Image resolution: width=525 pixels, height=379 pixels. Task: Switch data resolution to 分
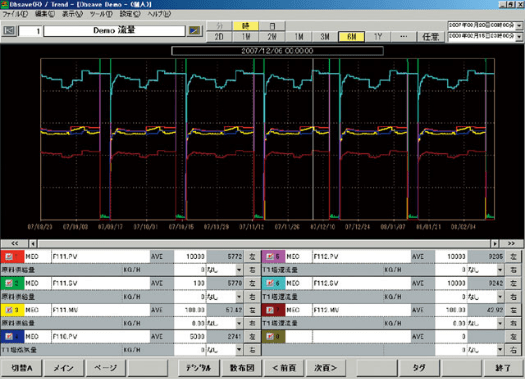(x=219, y=26)
